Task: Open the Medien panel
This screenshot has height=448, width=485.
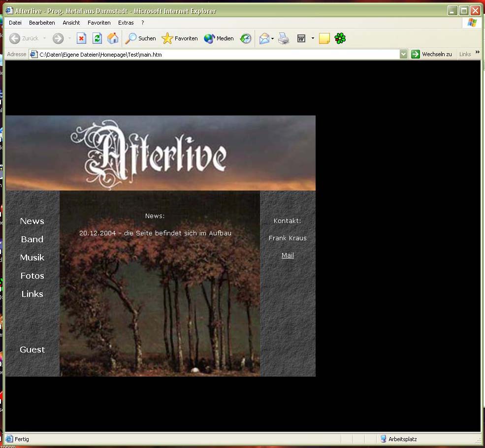Action: point(219,38)
